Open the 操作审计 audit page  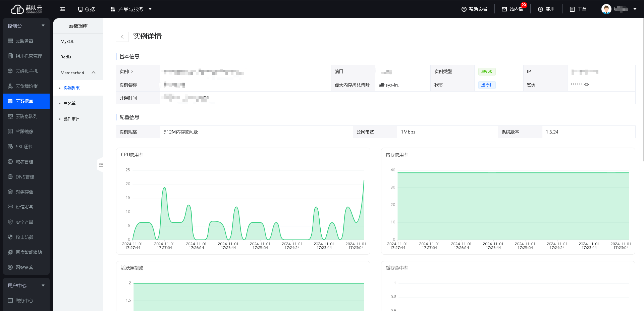(71, 119)
